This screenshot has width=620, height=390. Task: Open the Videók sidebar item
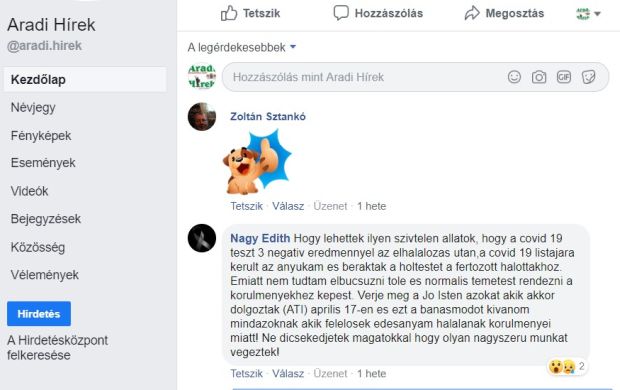pyautogui.click(x=29, y=191)
